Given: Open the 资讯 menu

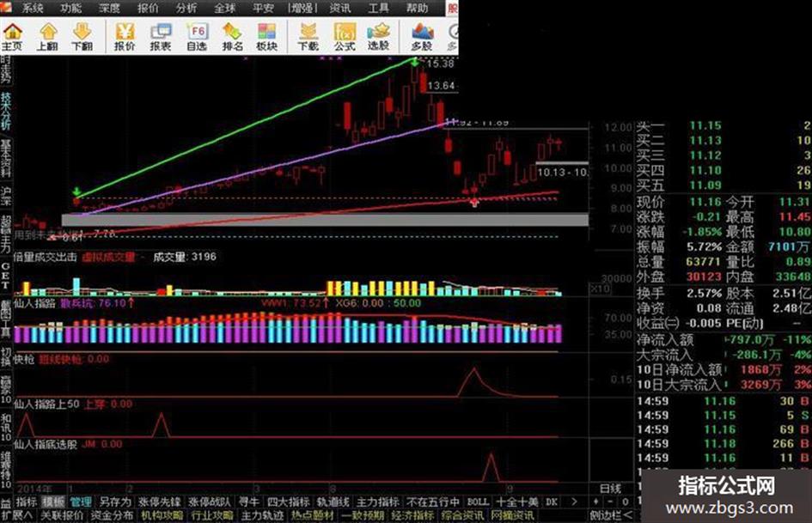Looking at the screenshot, I should click(x=340, y=8).
